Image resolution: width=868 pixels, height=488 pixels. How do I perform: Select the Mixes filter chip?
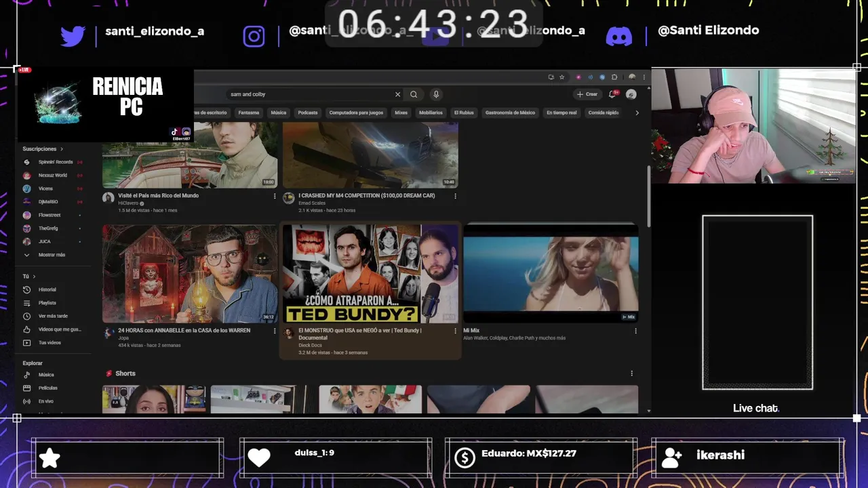tap(401, 113)
